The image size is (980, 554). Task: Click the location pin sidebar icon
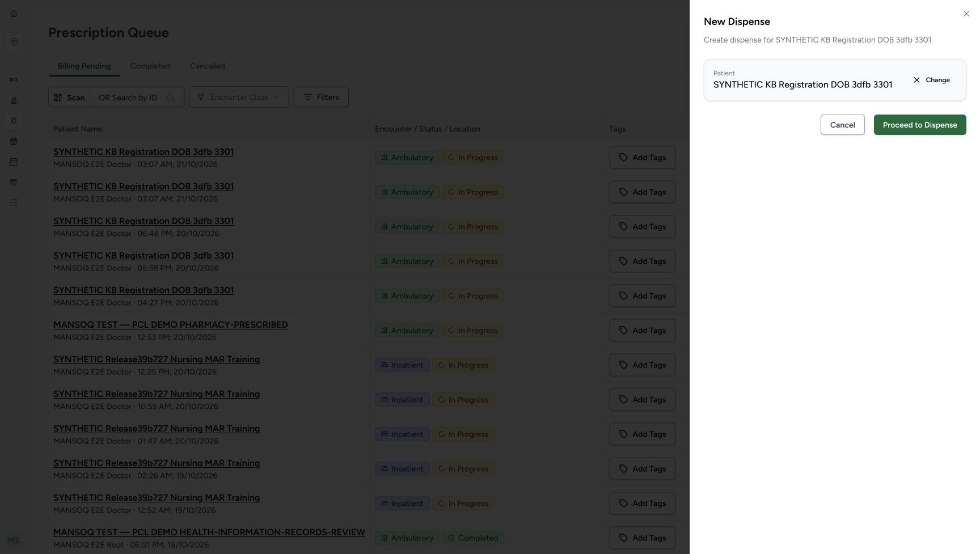pyautogui.click(x=14, y=42)
